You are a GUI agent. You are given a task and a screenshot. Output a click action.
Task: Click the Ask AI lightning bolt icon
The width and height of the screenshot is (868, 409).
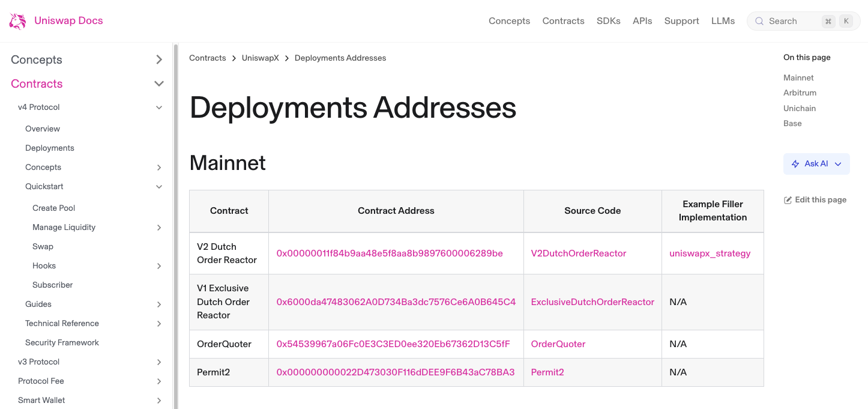(795, 163)
